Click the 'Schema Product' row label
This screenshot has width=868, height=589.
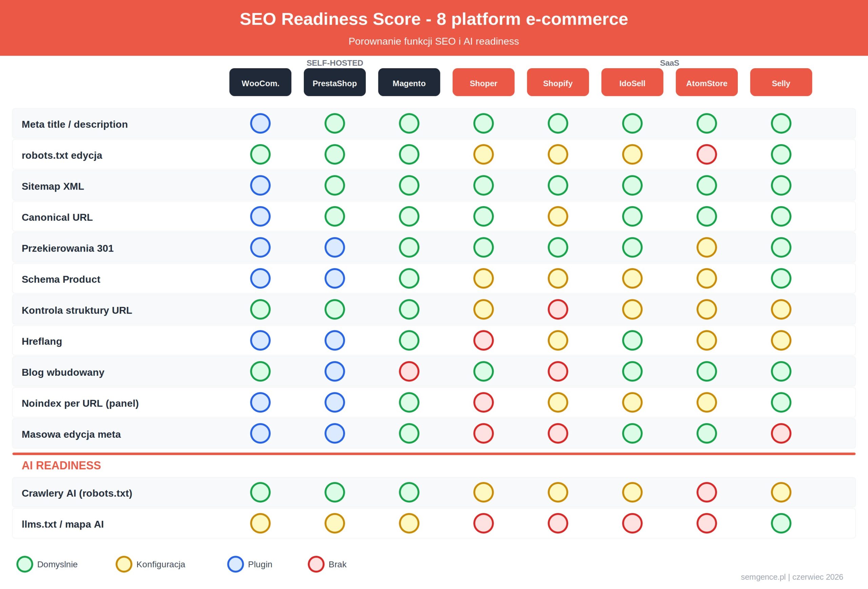coord(61,279)
